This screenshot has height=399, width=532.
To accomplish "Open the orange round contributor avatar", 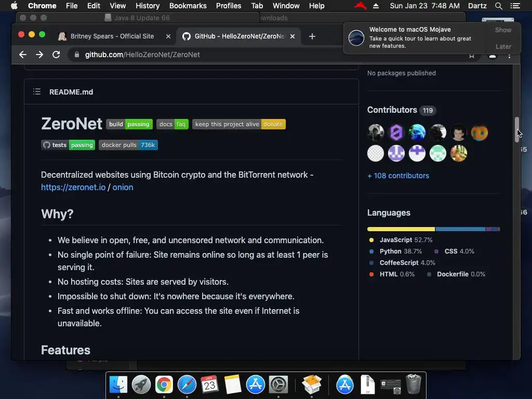I will [x=480, y=132].
